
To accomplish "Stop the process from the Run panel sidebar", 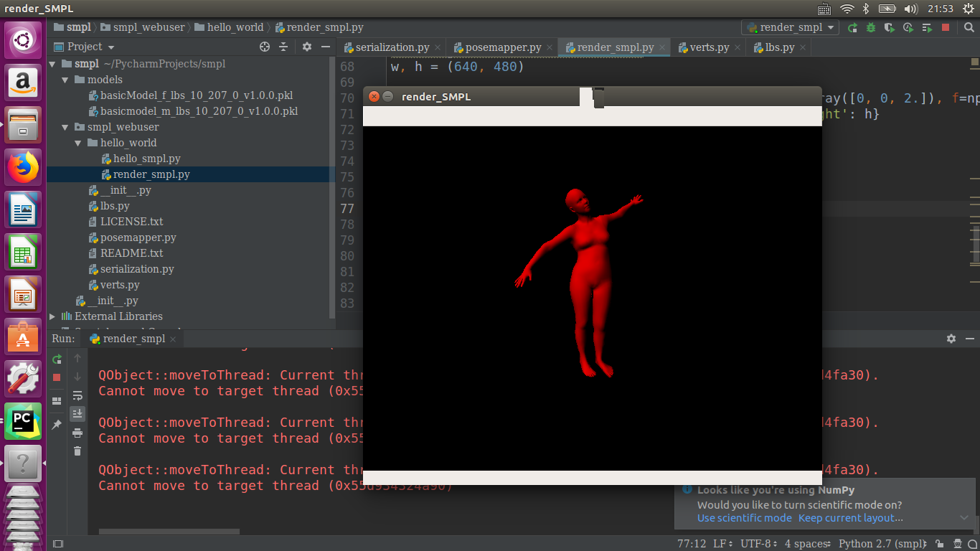I will coord(57,377).
